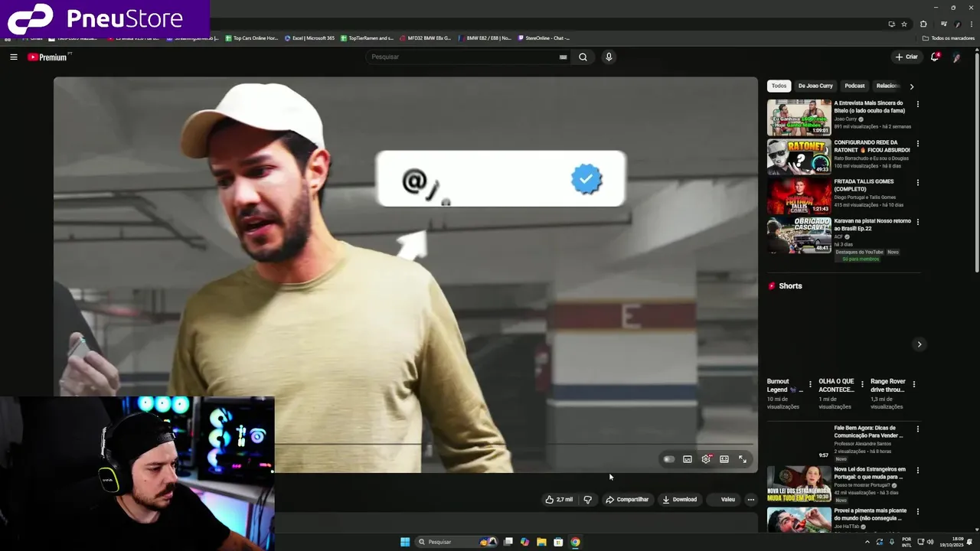Open options for 'Burnout Legend' short

(x=810, y=384)
